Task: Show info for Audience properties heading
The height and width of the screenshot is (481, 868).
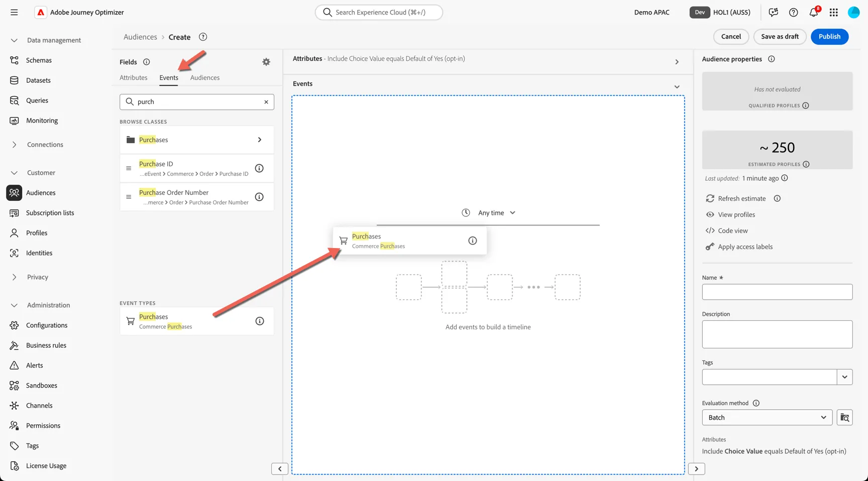Action: pyautogui.click(x=772, y=59)
